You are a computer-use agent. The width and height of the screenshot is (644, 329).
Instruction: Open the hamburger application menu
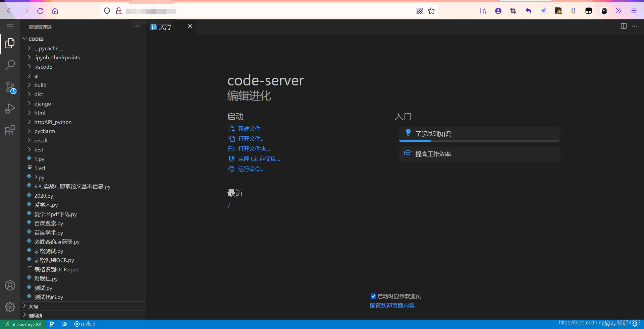(10, 26)
